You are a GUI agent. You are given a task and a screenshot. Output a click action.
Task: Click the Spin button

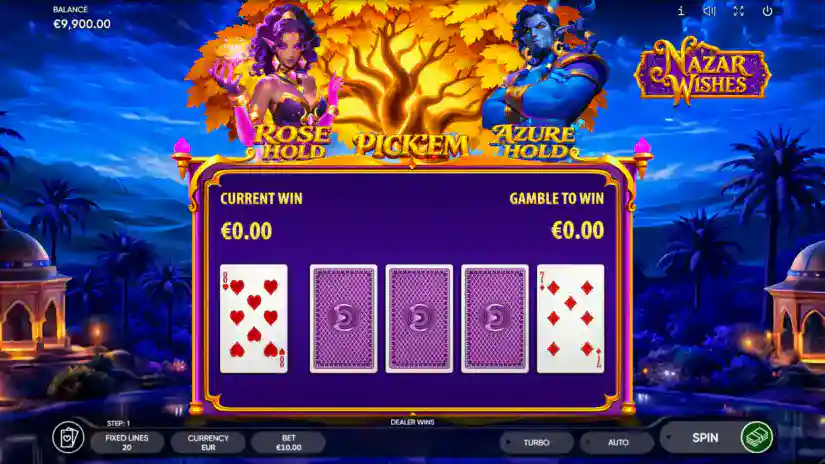705,437
